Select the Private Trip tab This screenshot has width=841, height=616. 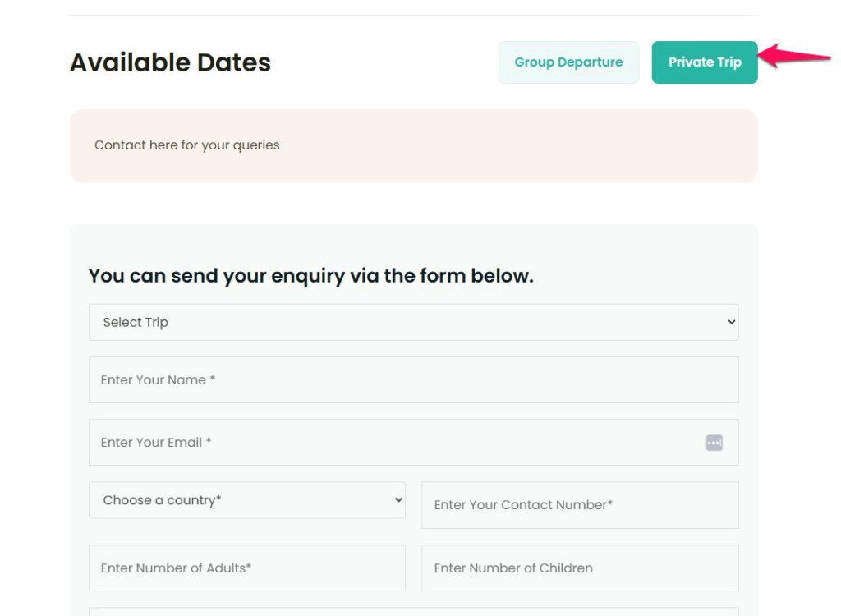click(x=705, y=62)
